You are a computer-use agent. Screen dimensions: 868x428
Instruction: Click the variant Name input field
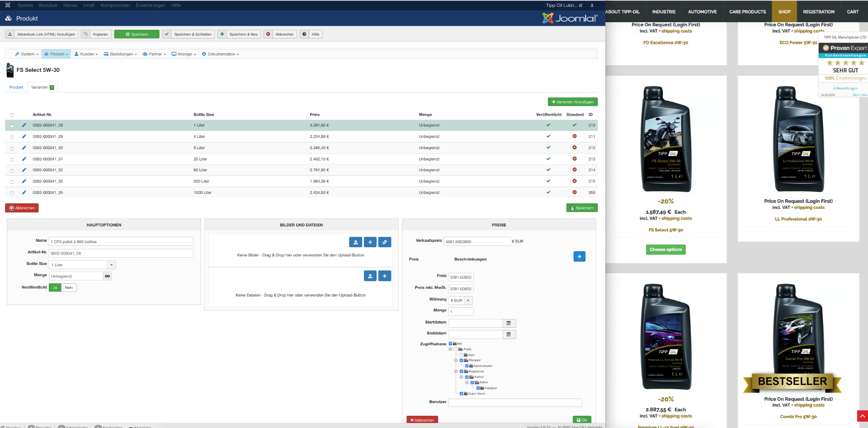click(121, 242)
